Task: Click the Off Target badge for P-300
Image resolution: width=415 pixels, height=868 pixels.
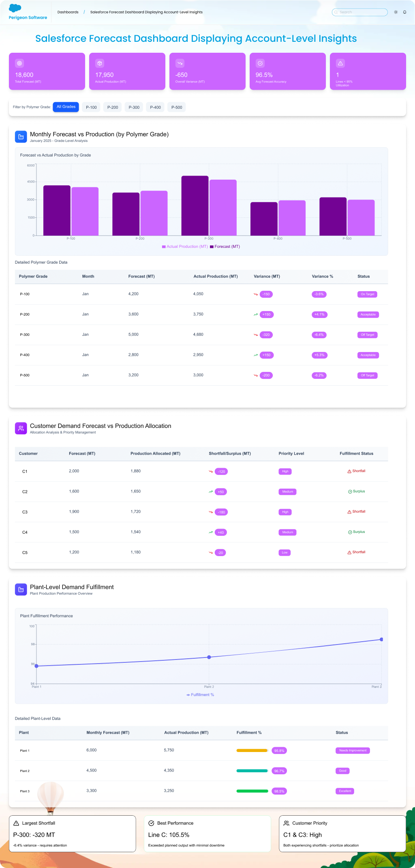Action: point(367,335)
